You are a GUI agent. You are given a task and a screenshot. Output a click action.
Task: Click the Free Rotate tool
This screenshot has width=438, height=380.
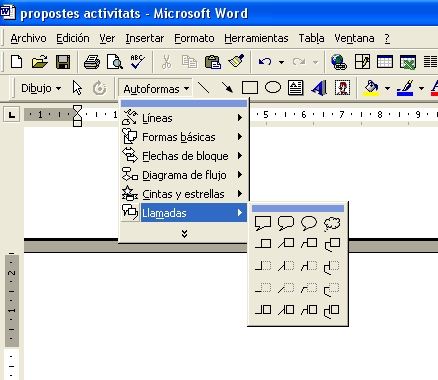click(99, 88)
